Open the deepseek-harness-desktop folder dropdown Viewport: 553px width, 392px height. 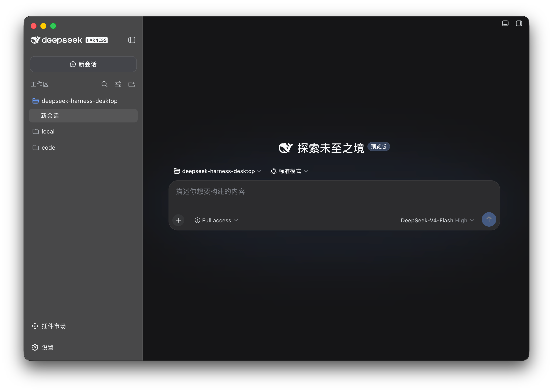pyautogui.click(x=217, y=171)
